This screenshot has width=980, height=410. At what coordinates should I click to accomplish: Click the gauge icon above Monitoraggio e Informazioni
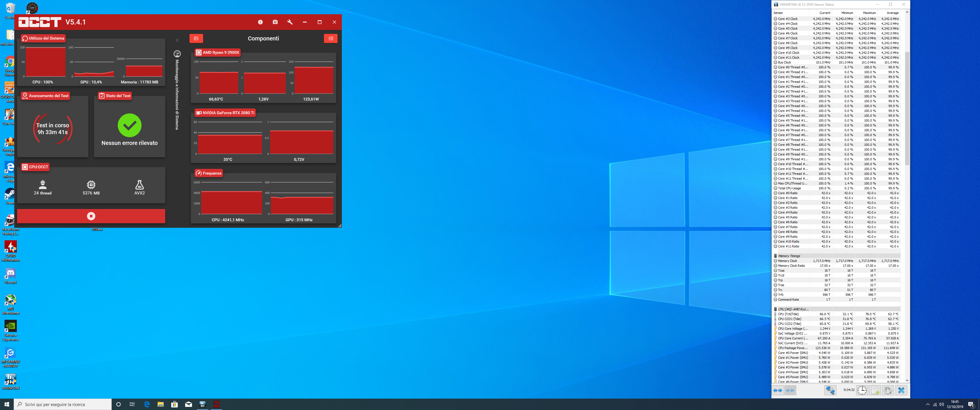click(177, 54)
